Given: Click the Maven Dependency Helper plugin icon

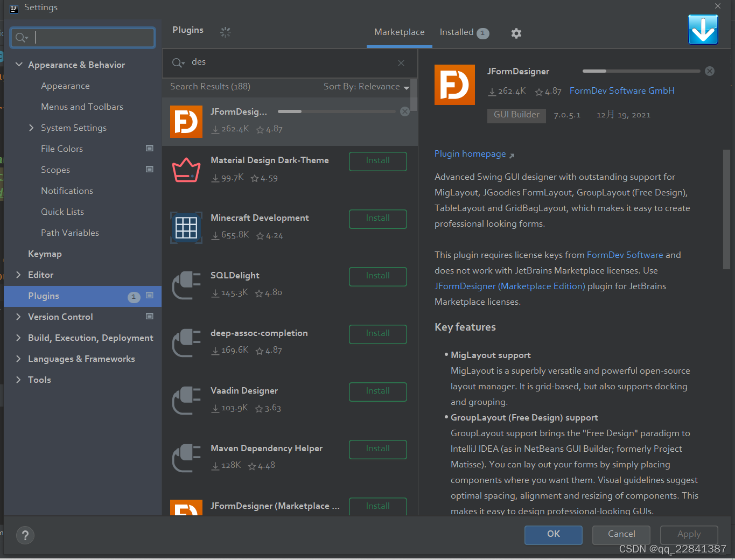Looking at the screenshot, I should pos(186,458).
